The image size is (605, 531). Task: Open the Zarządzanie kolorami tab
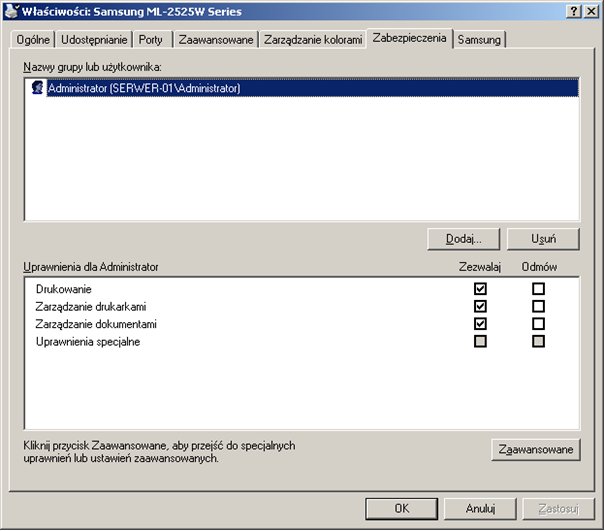313,40
